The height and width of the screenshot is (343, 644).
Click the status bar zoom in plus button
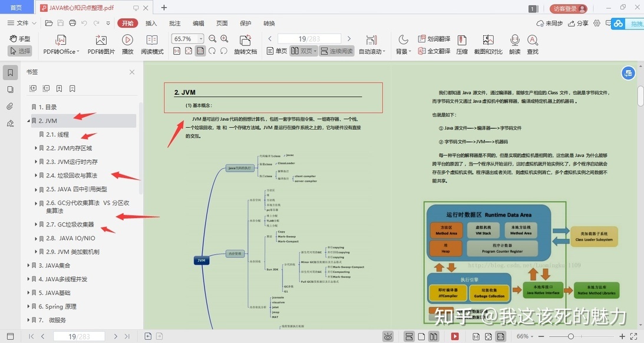pos(622,337)
